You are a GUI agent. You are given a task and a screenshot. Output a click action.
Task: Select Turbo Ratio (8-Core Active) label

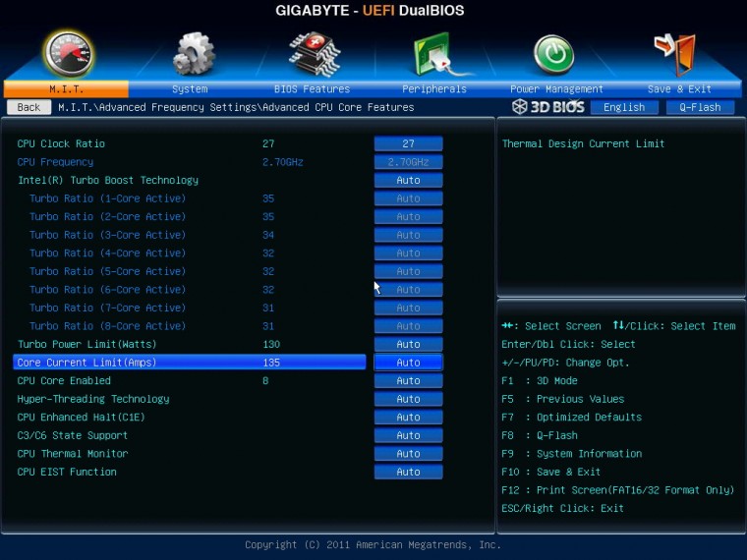point(108,326)
